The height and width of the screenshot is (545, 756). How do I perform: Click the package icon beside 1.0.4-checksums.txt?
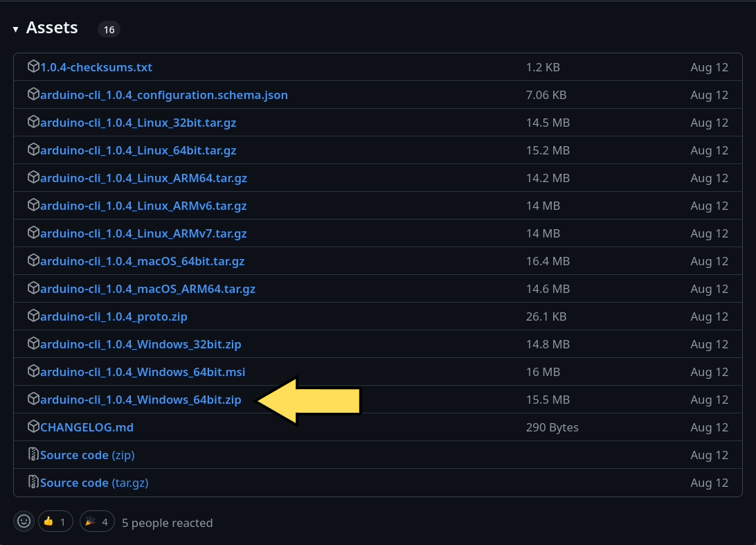33,66
